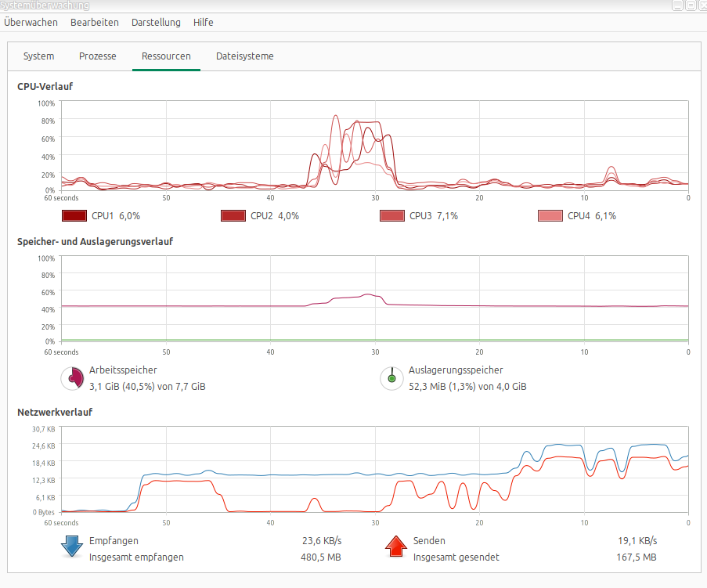Image resolution: width=707 pixels, height=588 pixels.
Task: Open the Darstellung menu
Action: (156, 23)
